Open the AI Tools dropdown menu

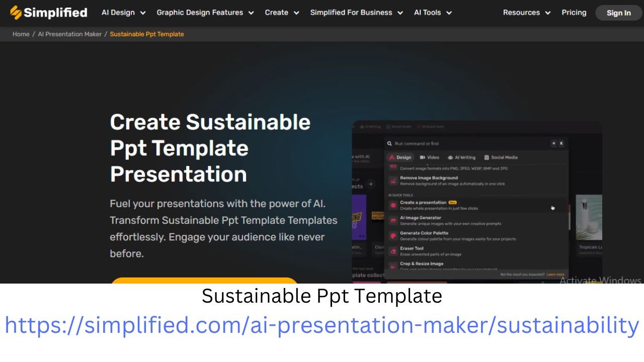coord(433,13)
